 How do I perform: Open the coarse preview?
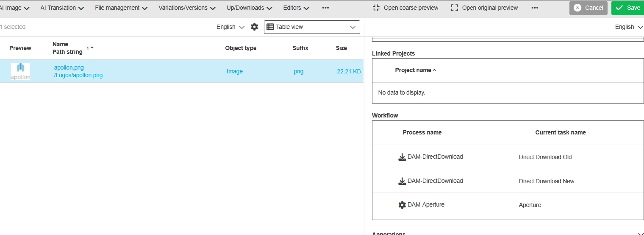coord(405,8)
